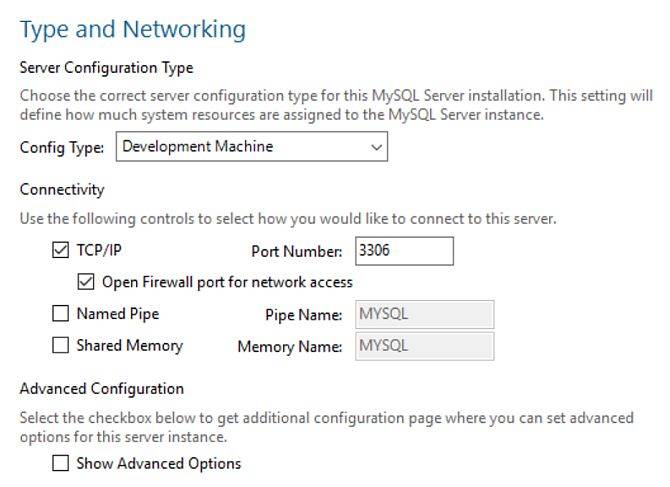
Task: Click the Memory Name text field
Action: [423, 346]
